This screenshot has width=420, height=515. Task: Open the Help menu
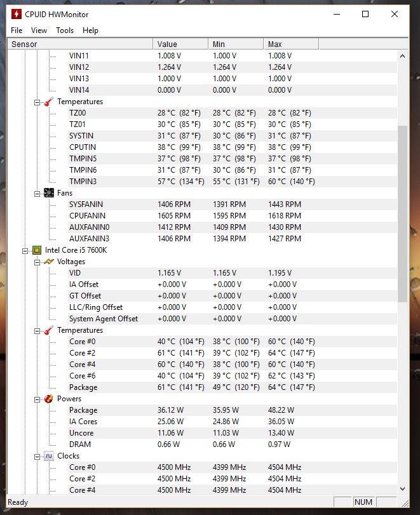90,30
